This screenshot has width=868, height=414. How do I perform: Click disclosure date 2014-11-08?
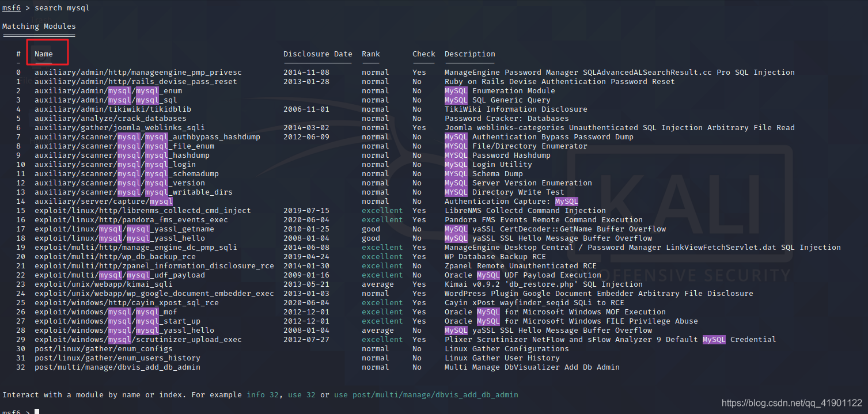point(306,73)
